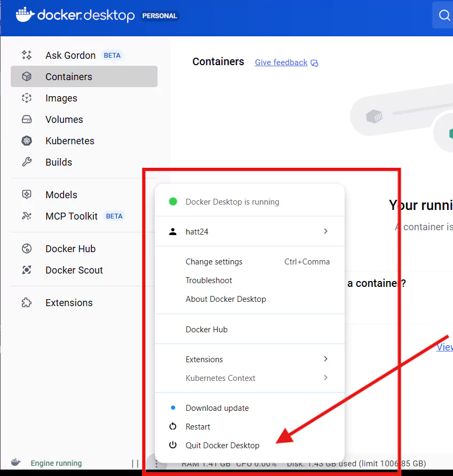Screen dimensions: 453x476
Task: Click the three-dot menu in status bar
Action: [156, 464]
